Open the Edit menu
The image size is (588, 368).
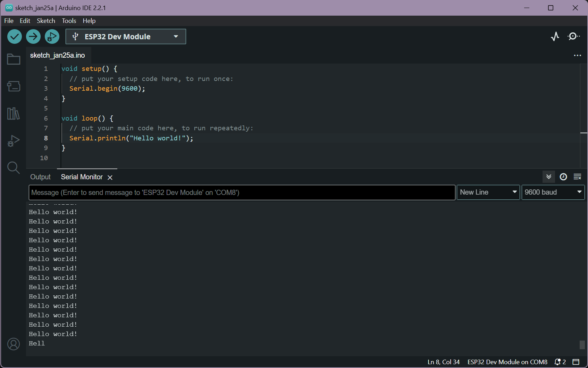(x=25, y=21)
